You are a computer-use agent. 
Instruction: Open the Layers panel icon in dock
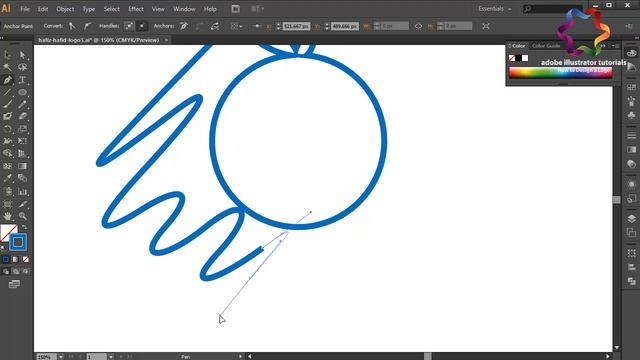point(631,219)
